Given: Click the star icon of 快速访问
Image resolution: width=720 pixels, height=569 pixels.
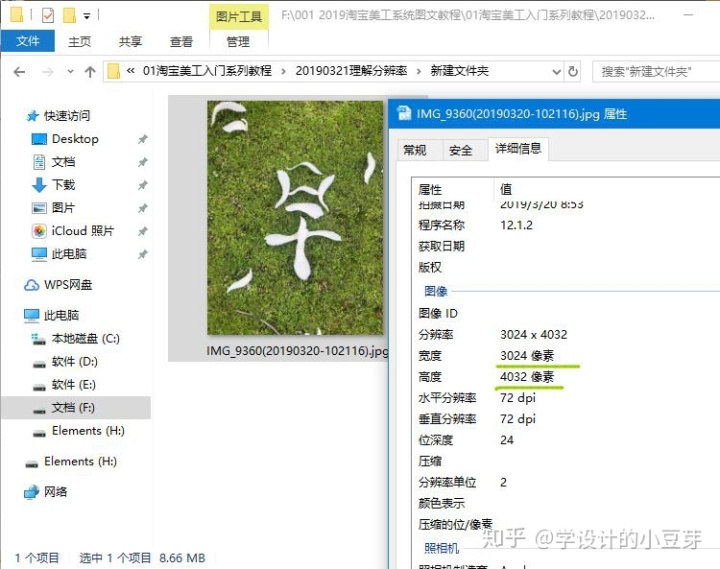Looking at the screenshot, I should (x=32, y=116).
